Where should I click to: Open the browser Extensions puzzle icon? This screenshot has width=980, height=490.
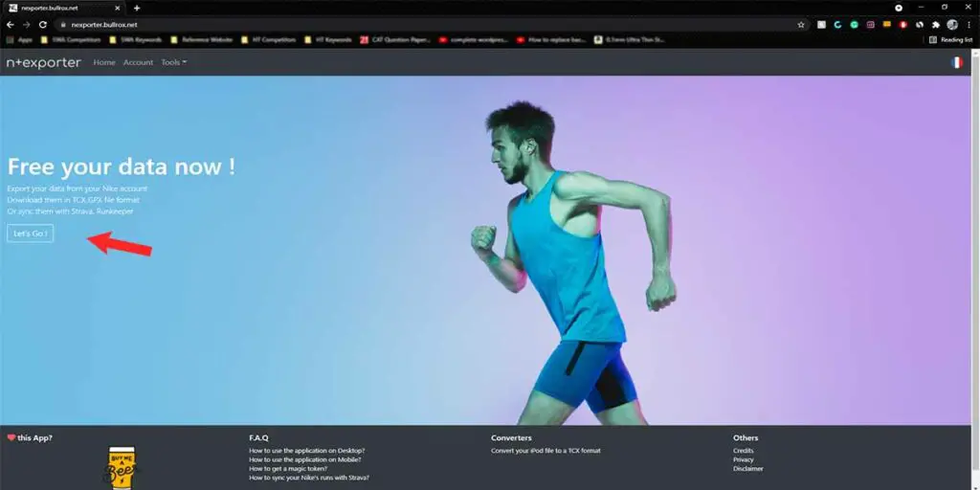click(935, 24)
